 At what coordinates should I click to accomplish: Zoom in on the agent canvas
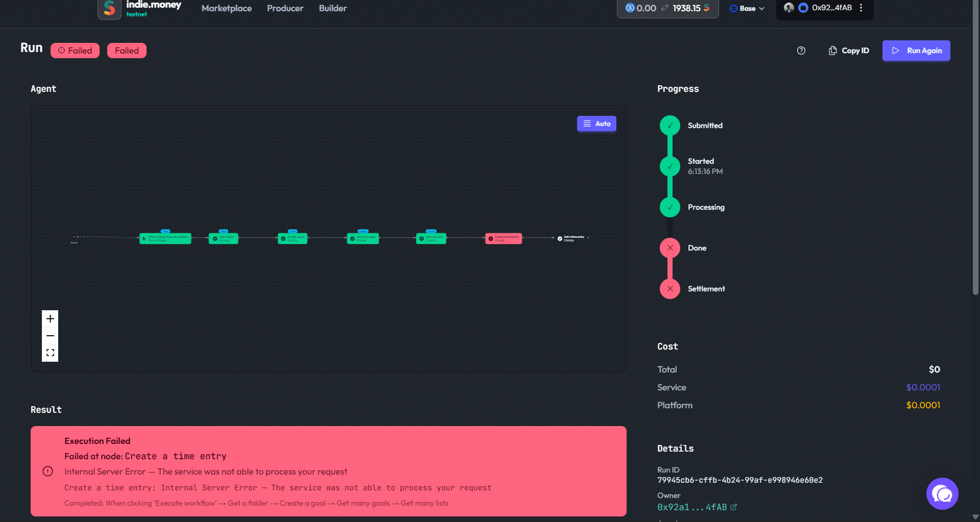50,319
